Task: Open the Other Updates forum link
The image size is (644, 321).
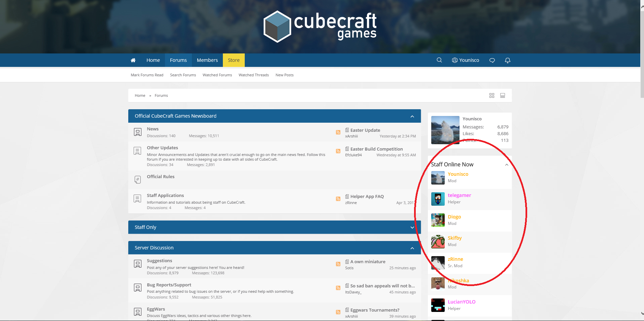Action: click(162, 148)
